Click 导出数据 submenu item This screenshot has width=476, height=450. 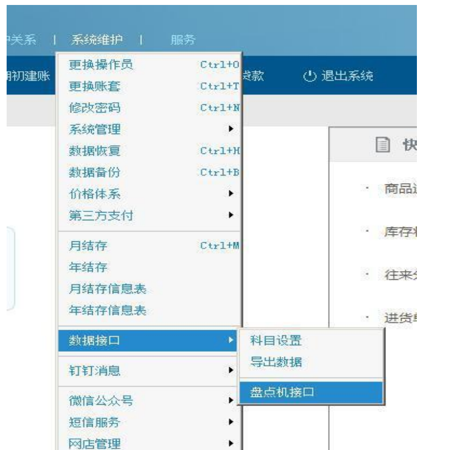(276, 362)
